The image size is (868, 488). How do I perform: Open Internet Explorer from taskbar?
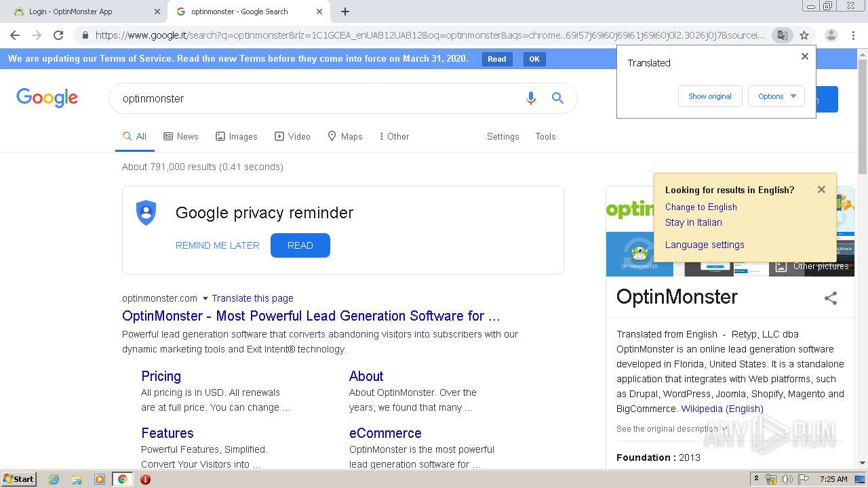tap(54, 479)
